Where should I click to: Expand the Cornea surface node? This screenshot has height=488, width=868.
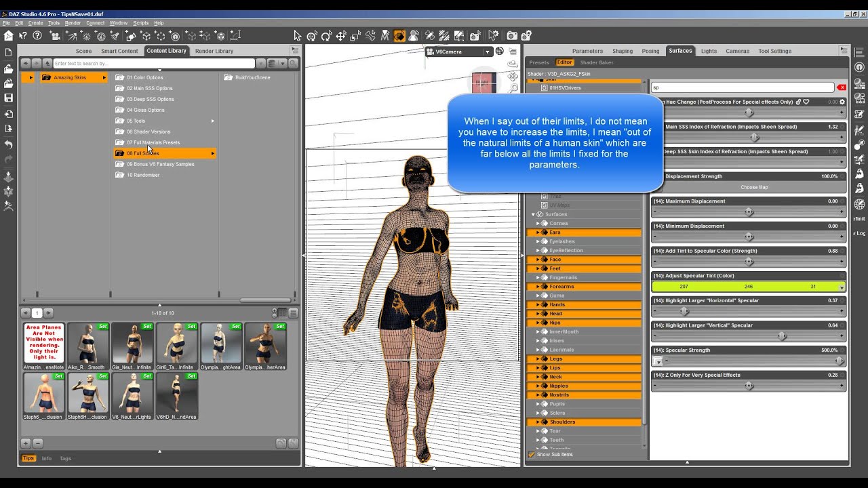click(538, 223)
